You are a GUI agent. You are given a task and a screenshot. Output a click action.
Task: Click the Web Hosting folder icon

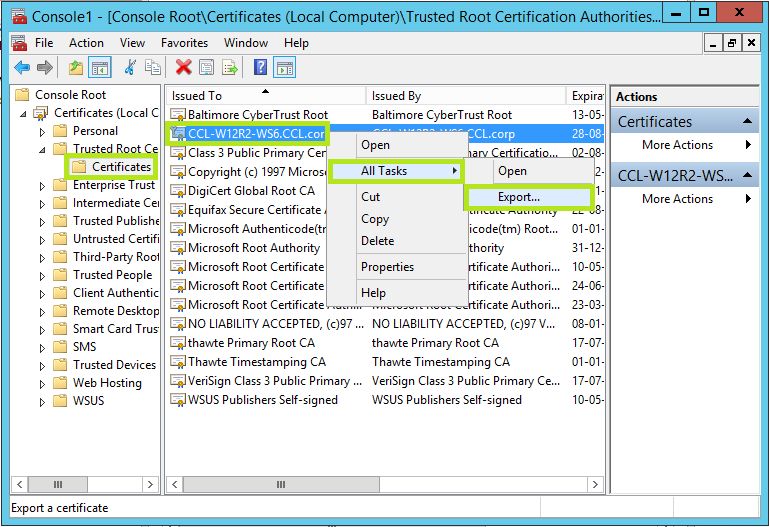(60, 382)
